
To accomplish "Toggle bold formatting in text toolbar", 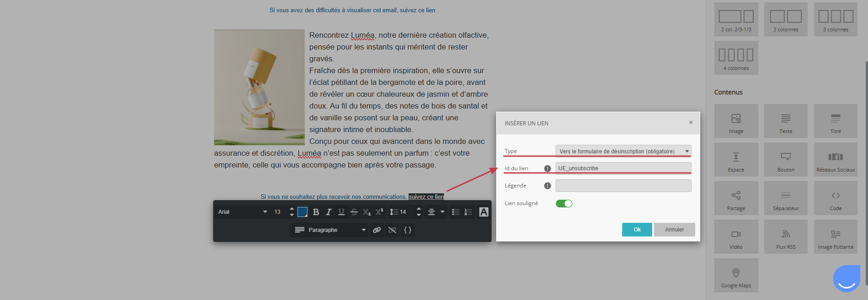I will [316, 212].
